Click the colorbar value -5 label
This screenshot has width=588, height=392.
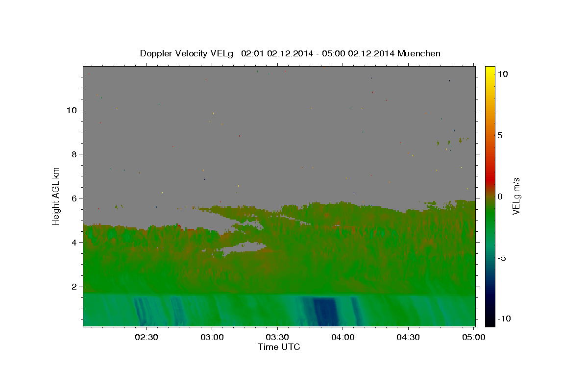point(502,258)
